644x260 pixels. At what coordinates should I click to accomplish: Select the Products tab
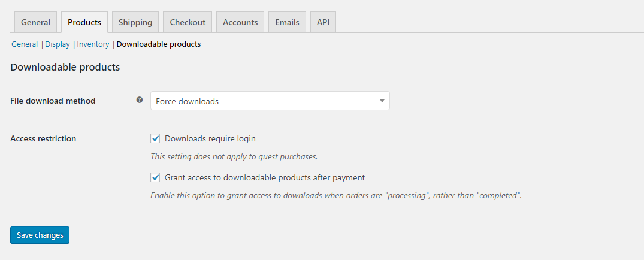pos(84,22)
